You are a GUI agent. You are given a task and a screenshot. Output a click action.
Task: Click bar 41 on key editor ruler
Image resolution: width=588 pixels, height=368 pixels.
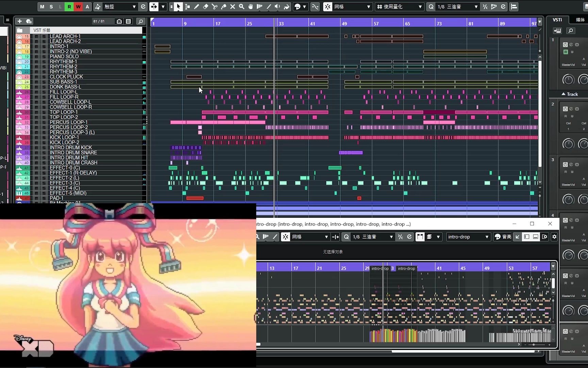pos(439,268)
